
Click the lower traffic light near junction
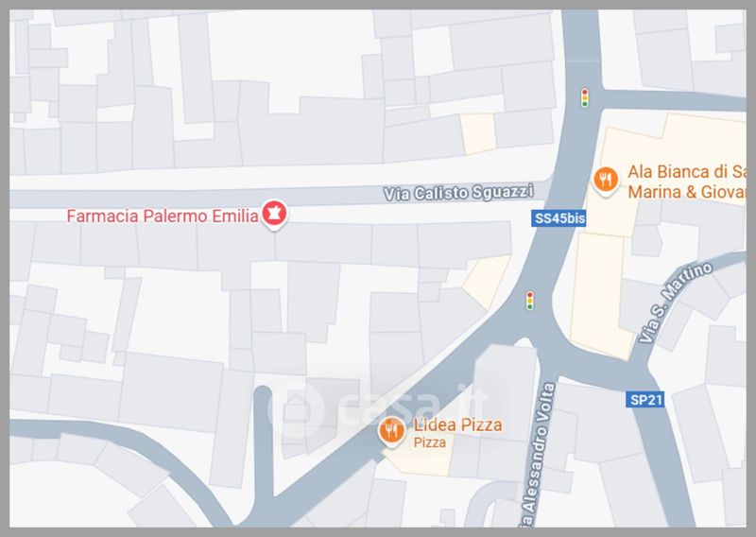[530, 300]
